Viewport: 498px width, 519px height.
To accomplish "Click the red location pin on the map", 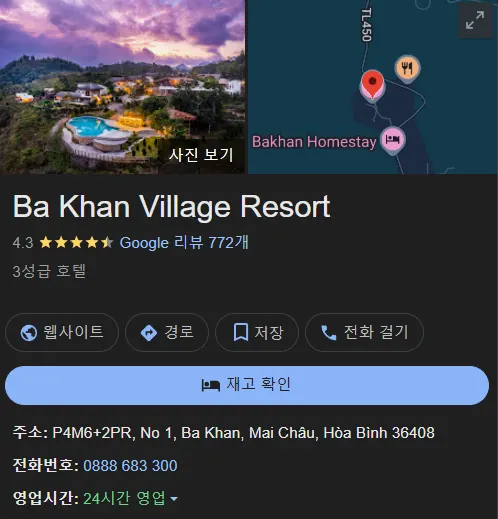I will coord(372,84).
